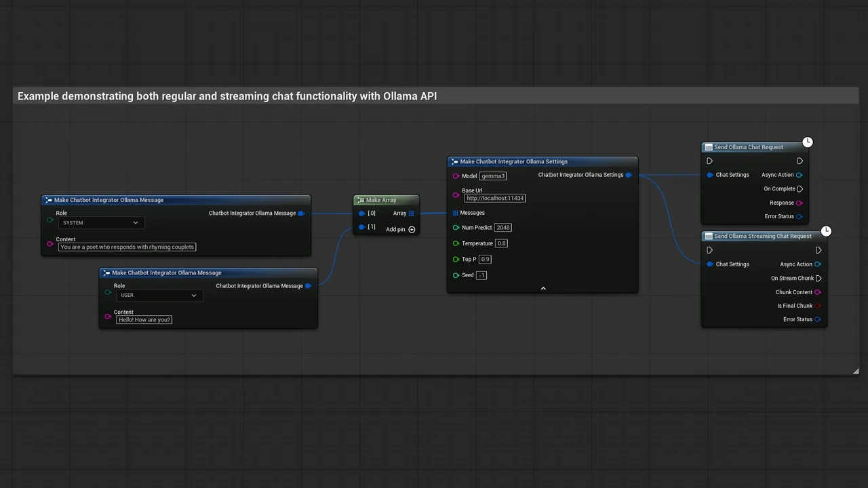
Task: Select the Make Chatbot Integrator Ollama Settings header
Action: point(513,162)
